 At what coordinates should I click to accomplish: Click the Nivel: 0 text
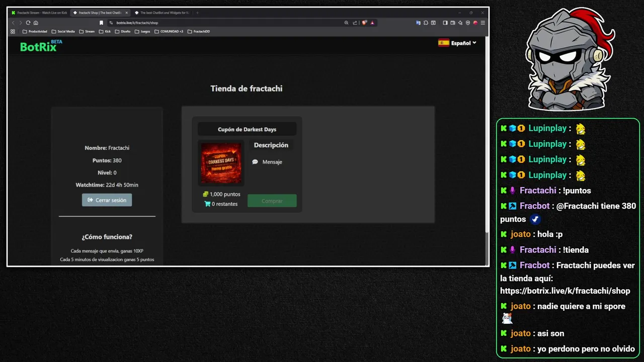(107, 172)
